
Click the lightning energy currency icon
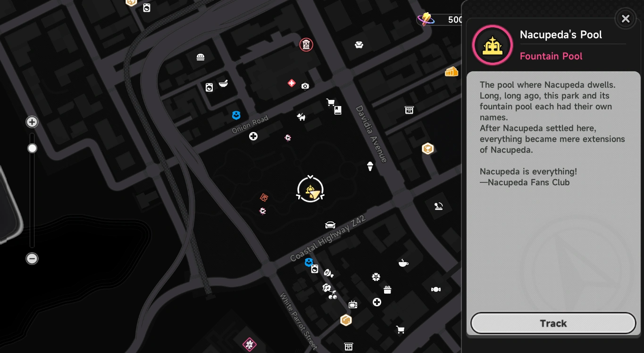coord(426,19)
